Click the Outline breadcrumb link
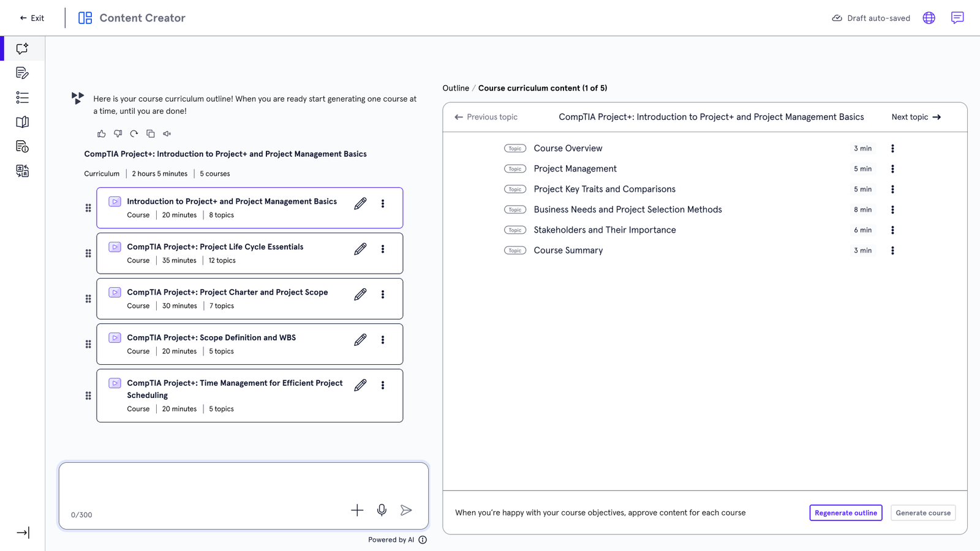 (456, 88)
